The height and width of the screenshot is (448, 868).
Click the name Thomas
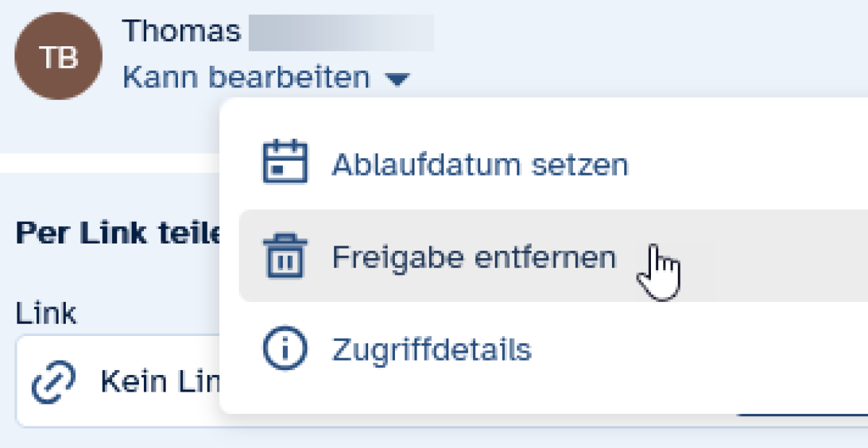(182, 31)
